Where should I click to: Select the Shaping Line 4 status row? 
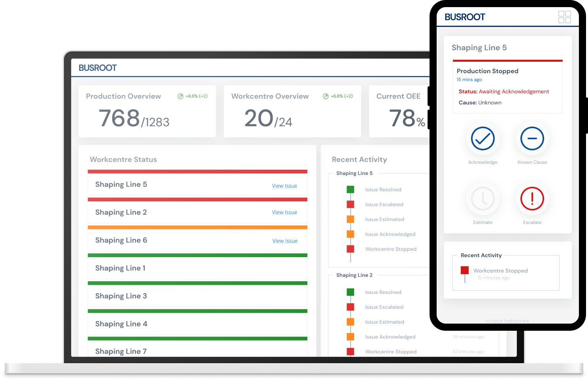coord(198,322)
